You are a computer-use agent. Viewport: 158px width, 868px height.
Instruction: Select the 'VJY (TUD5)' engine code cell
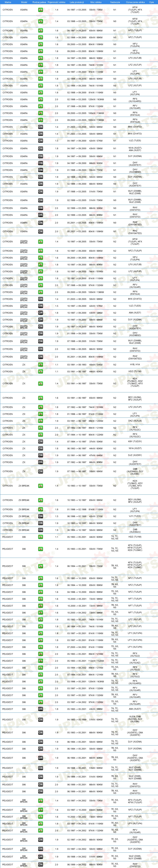tap(135, 516)
